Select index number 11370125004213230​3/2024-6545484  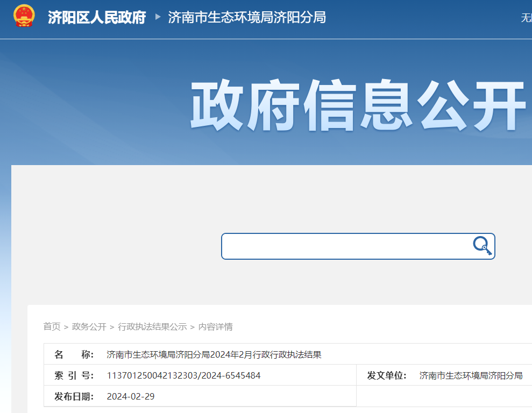pos(183,375)
